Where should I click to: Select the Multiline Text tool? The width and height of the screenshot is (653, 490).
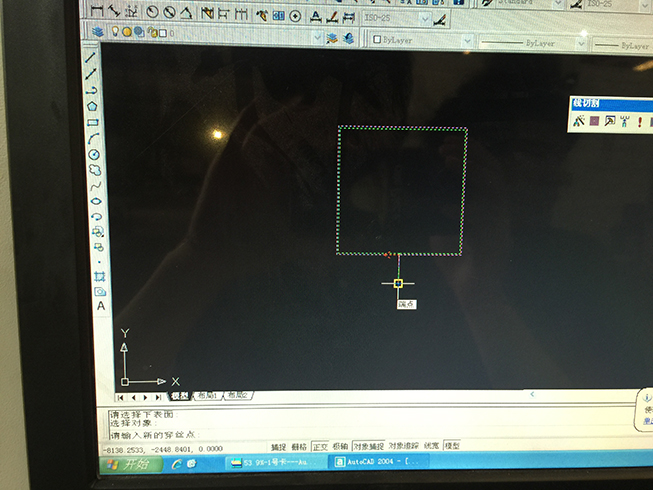coord(101,306)
